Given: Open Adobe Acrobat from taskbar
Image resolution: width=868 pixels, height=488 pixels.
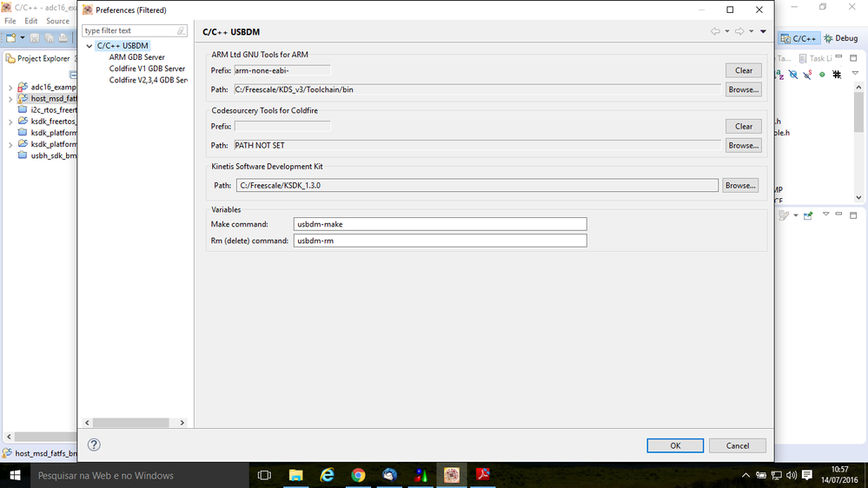Looking at the screenshot, I should (x=483, y=475).
